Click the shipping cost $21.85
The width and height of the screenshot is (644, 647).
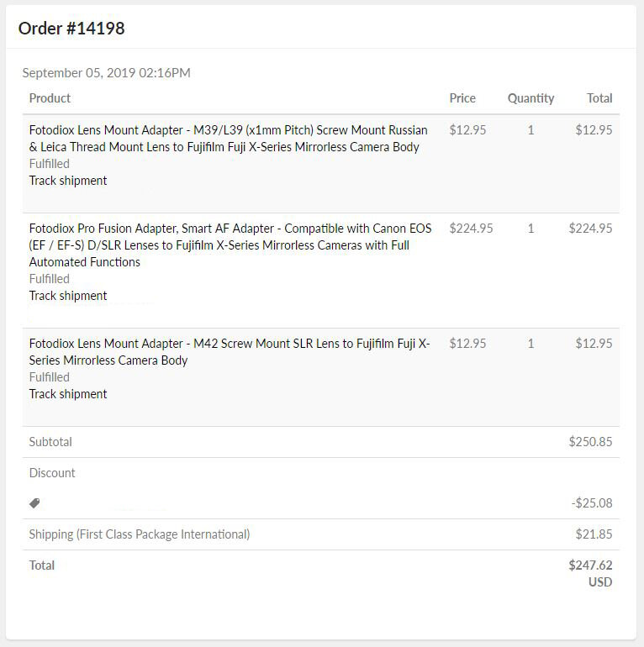click(x=594, y=534)
